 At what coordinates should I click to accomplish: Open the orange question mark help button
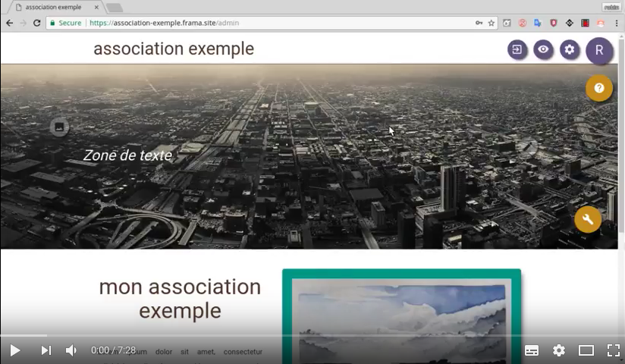598,88
